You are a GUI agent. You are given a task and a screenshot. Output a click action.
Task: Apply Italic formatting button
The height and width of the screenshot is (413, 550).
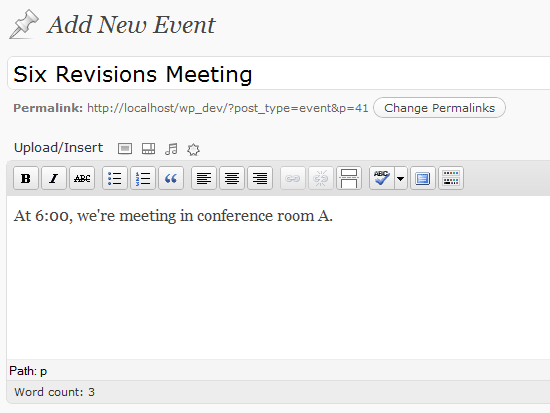[54, 178]
